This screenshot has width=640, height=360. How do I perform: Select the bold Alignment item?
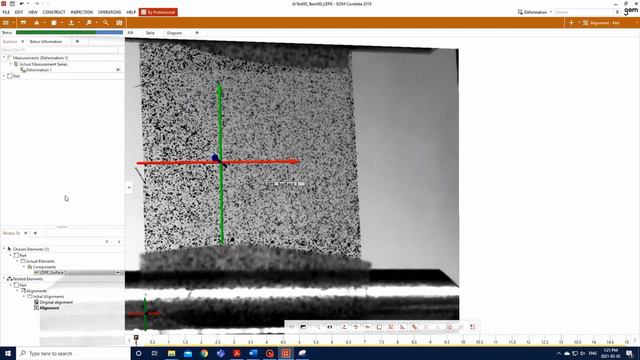pyautogui.click(x=49, y=308)
